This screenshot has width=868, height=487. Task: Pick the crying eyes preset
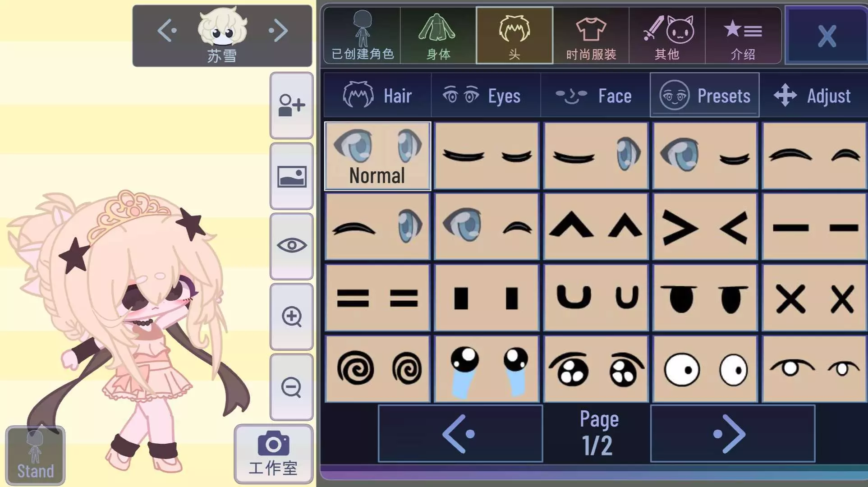point(487,369)
